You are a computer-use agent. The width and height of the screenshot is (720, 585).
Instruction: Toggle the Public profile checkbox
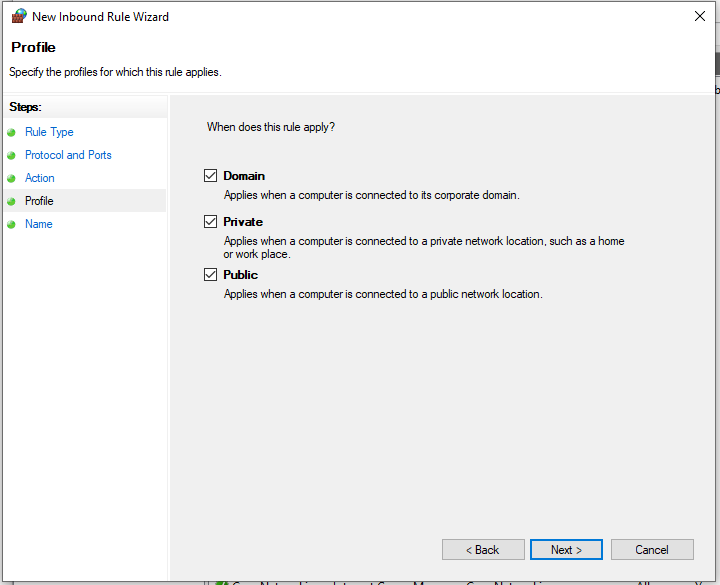pyautogui.click(x=210, y=275)
